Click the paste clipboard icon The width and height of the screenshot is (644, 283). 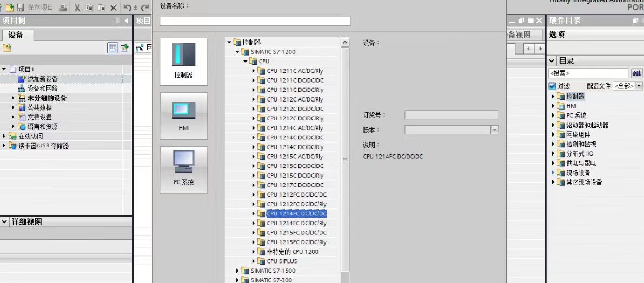tap(102, 8)
